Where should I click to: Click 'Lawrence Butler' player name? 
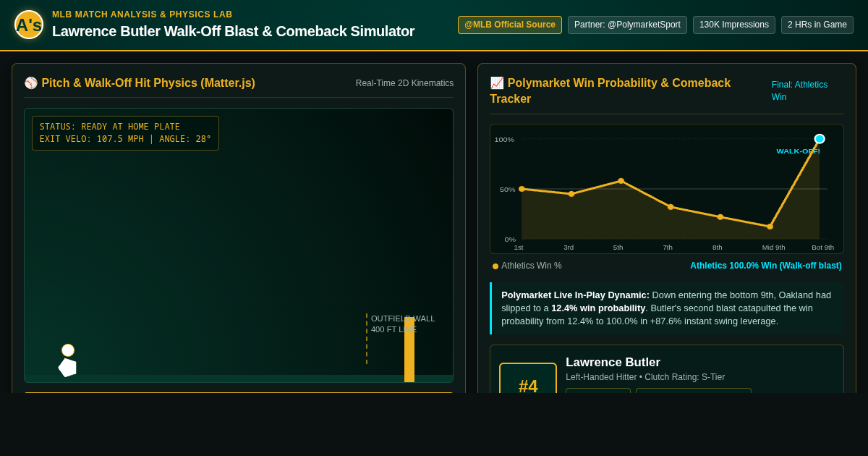tap(613, 363)
